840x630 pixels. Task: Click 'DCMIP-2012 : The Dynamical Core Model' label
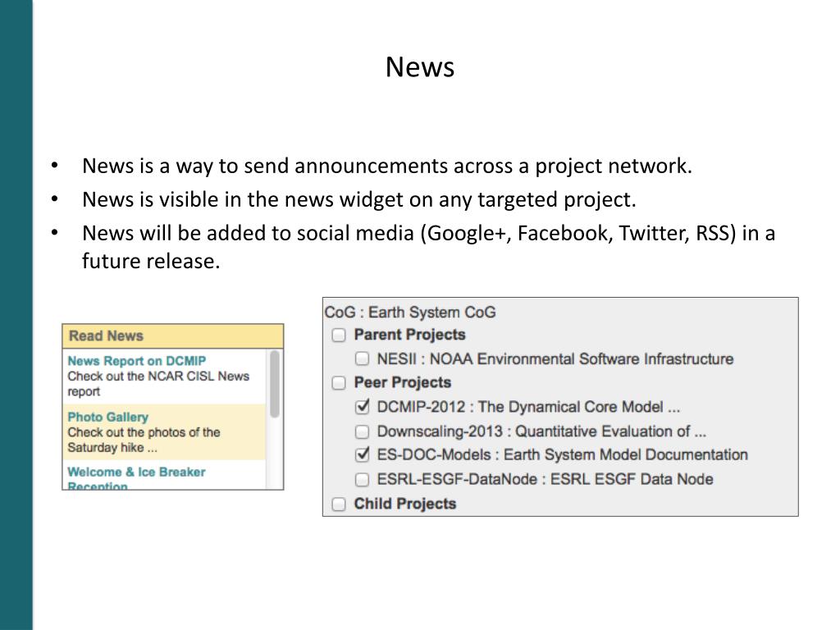(528, 407)
